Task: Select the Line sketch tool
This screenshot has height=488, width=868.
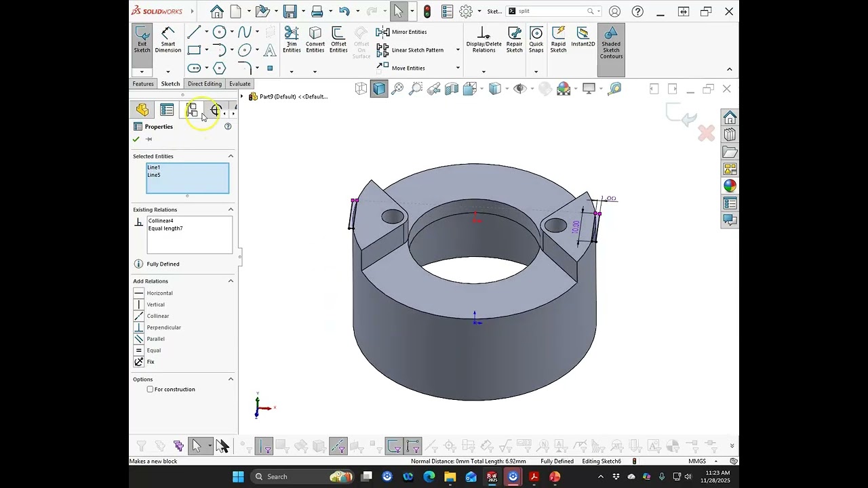Action: (193, 32)
